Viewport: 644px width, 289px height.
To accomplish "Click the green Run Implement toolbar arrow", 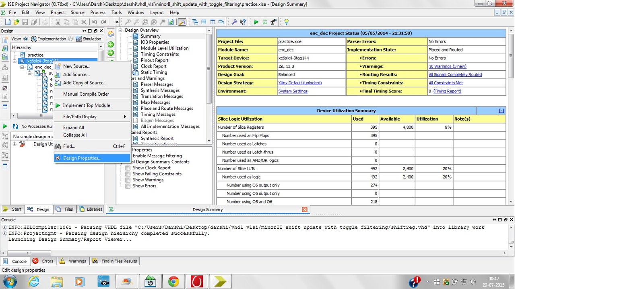I will (256, 22).
